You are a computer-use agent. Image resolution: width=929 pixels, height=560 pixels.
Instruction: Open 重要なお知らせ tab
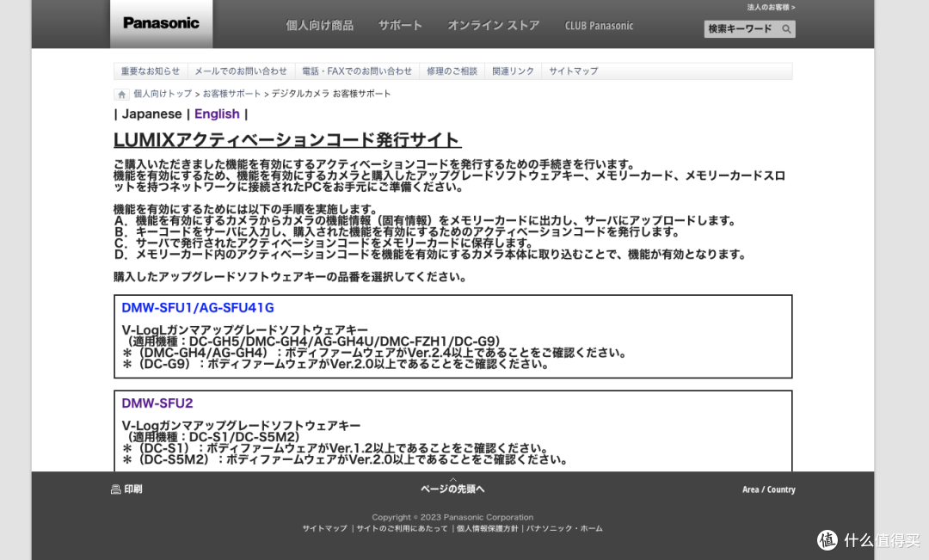pos(151,71)
